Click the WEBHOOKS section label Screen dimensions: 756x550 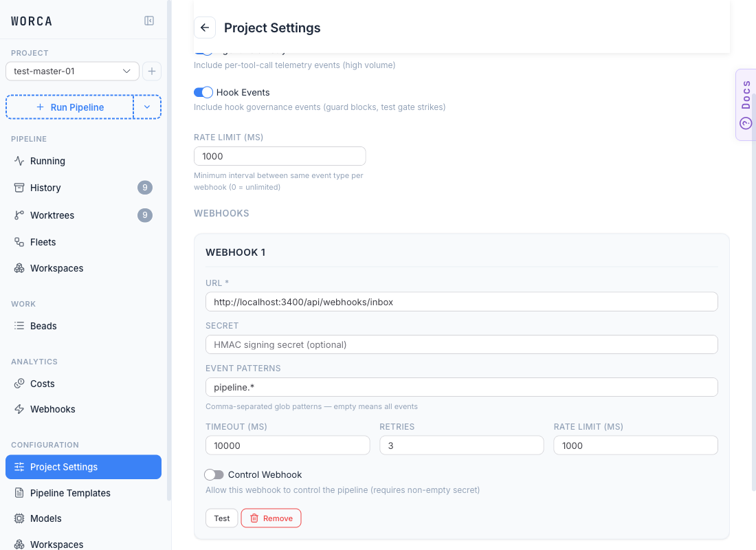tap(221, 213)
